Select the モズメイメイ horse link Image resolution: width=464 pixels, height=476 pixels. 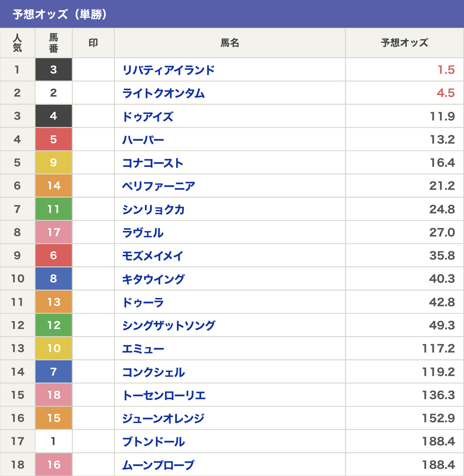[153, 256]
